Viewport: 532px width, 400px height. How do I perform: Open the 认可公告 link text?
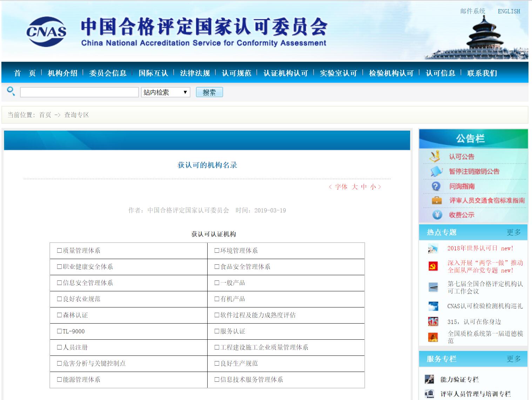click(462, 157)
